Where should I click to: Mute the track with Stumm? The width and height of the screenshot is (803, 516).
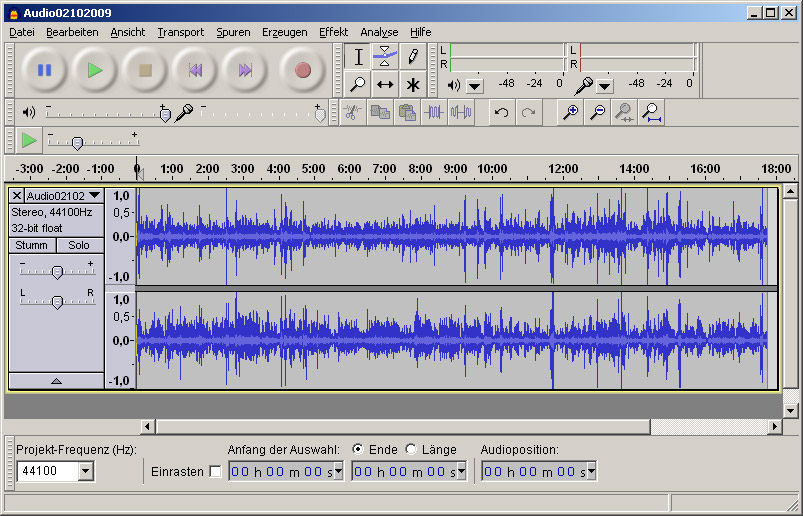pyautogui.click(x=32, y=245)
